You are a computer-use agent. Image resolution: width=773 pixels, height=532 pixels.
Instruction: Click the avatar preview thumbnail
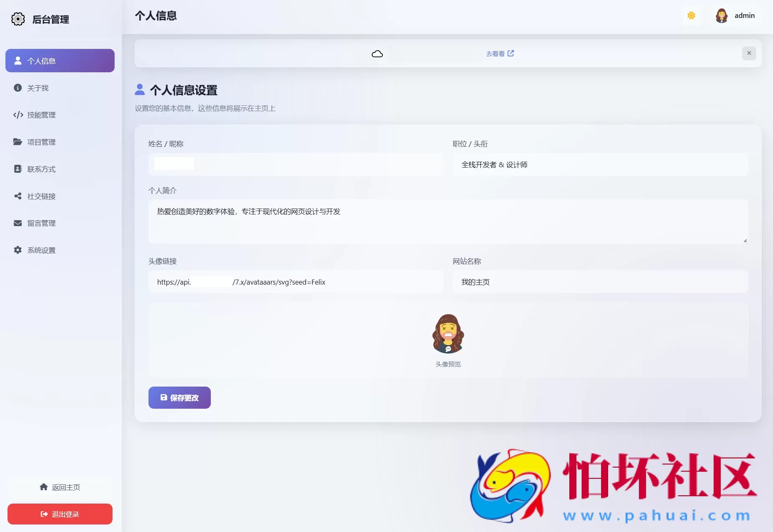pyautogui.click(x=448, y=334)
